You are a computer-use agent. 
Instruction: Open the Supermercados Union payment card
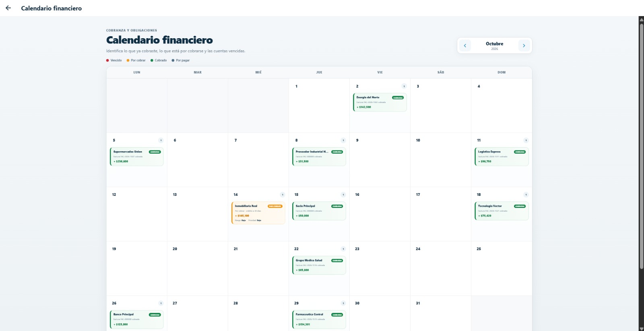click(x=136, y=156)
